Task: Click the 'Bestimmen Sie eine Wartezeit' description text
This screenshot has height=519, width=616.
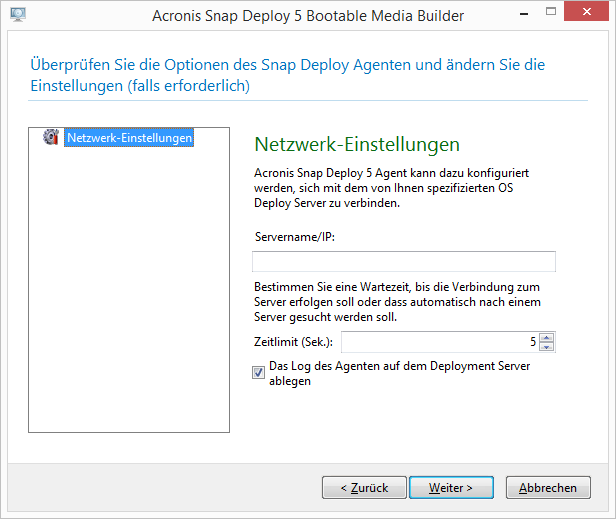Action: click(397, 302)
